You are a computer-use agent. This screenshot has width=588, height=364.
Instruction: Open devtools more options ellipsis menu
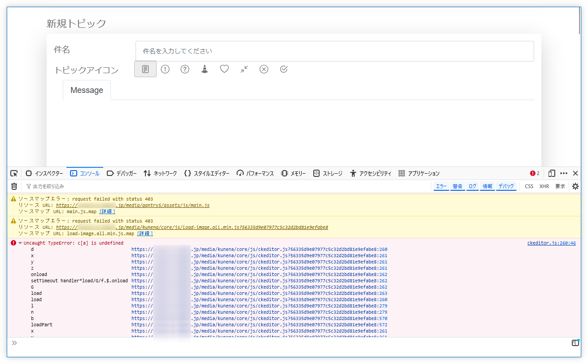coord(564,173)
